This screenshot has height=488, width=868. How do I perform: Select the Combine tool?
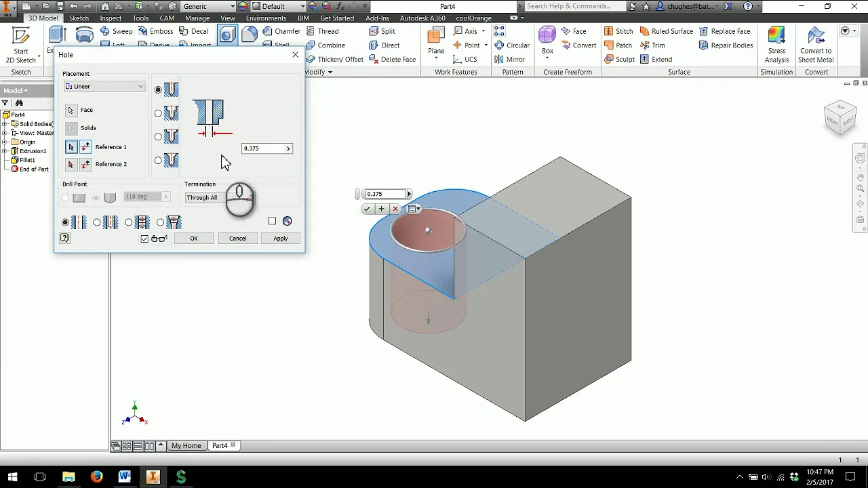325,45
